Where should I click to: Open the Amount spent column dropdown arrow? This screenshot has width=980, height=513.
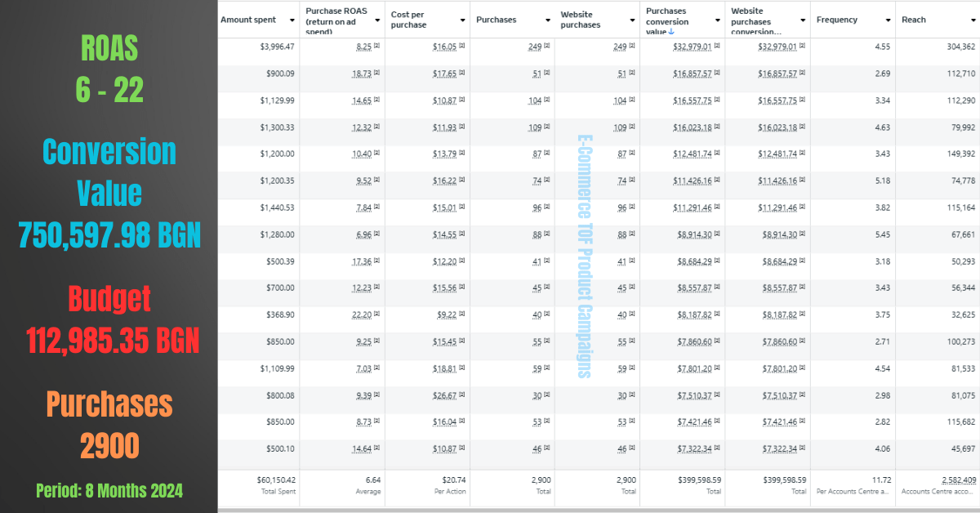point(293,20)
